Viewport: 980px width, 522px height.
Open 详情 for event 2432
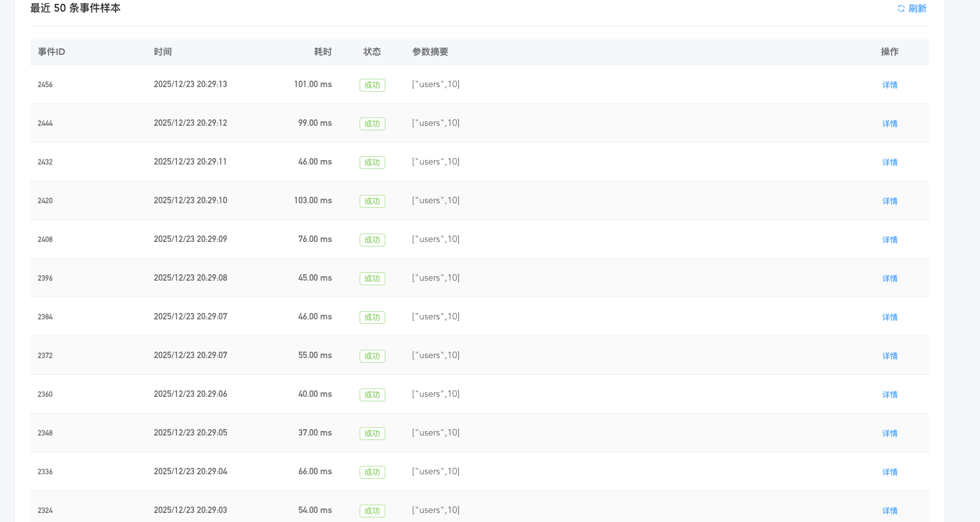point(890,162)
